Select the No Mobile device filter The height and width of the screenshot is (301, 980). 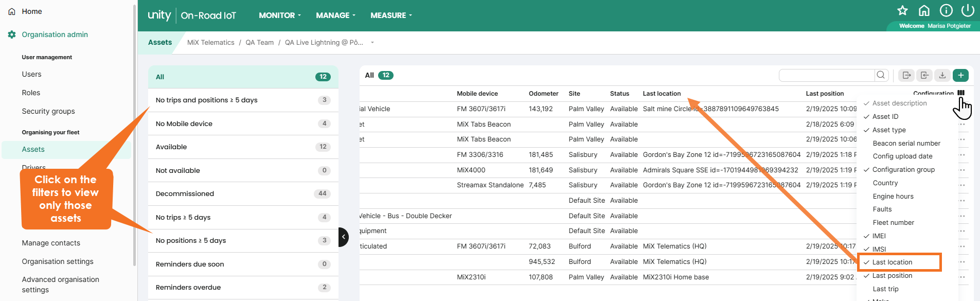coord(243,123)
